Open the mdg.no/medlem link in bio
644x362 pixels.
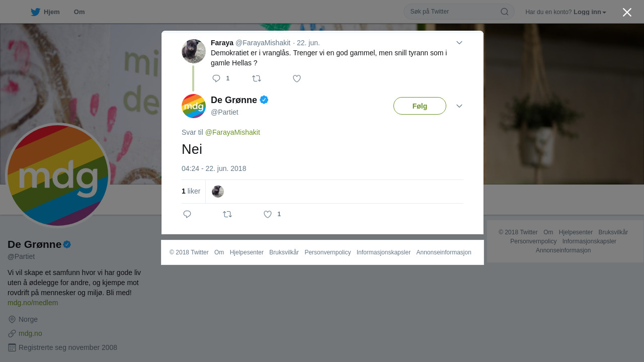(x=33, y=303)
